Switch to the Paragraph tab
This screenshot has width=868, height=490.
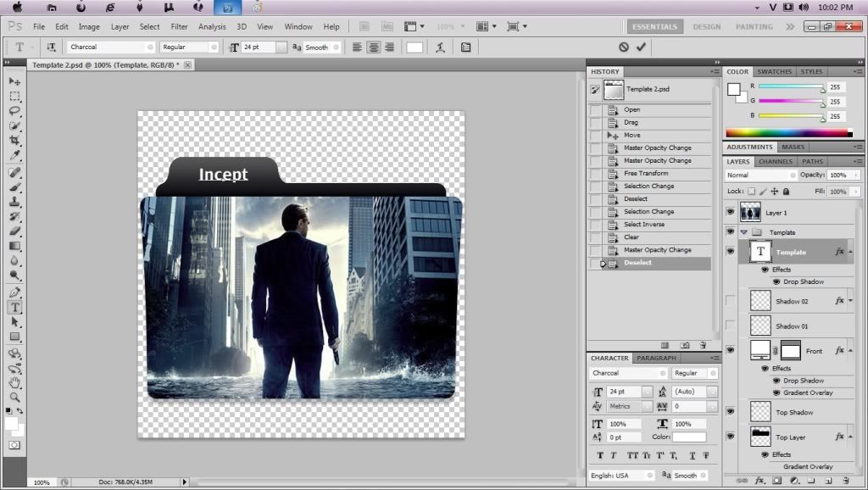click(x=656, y=358)
